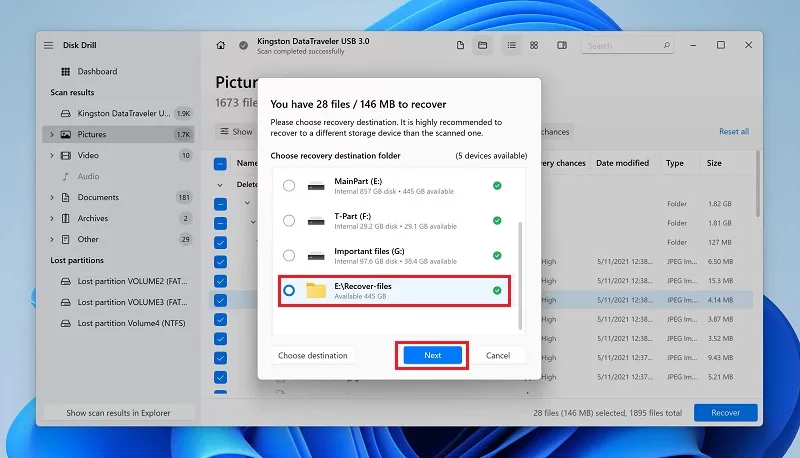Viewport: 800px width, 458px height.
Task: Sort by Size column header
Action: coord(714,163)
